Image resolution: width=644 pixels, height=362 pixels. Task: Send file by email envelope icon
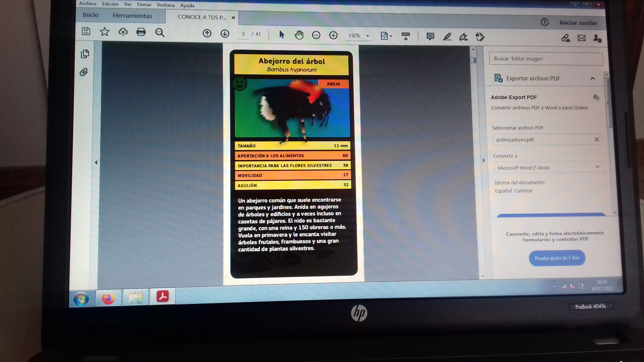[x=581, y=38]
